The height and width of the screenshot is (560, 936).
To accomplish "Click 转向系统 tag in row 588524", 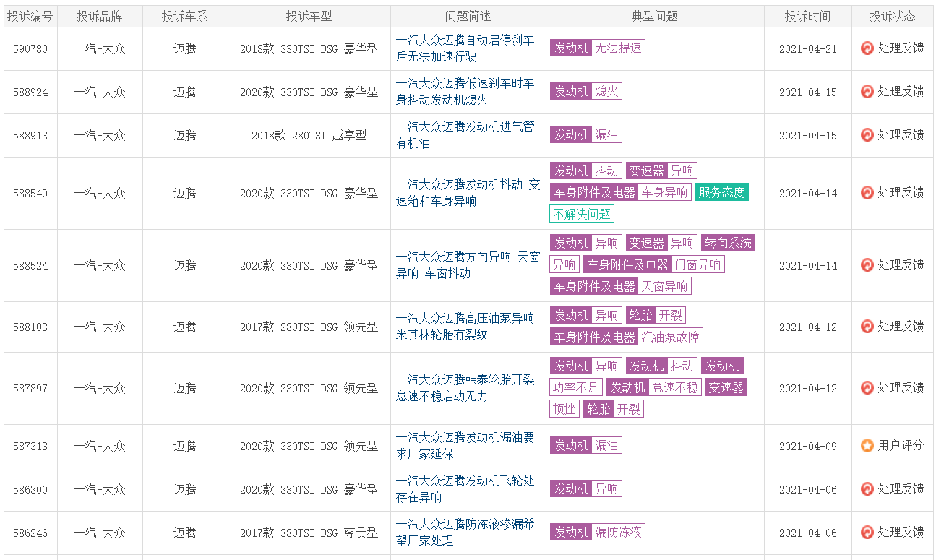I will tap(728, 243).
